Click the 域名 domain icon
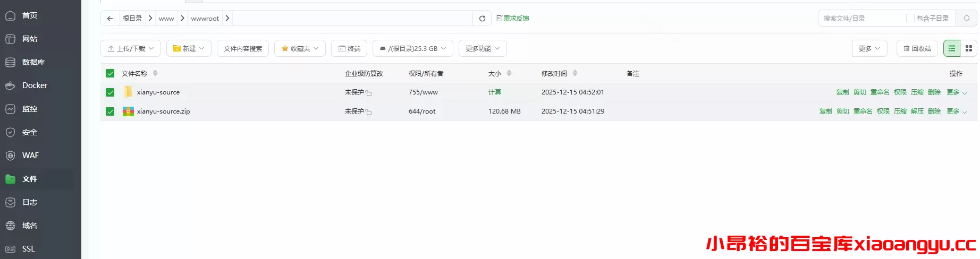This screenshot has width=980, height=259. (x=10, y=226)
